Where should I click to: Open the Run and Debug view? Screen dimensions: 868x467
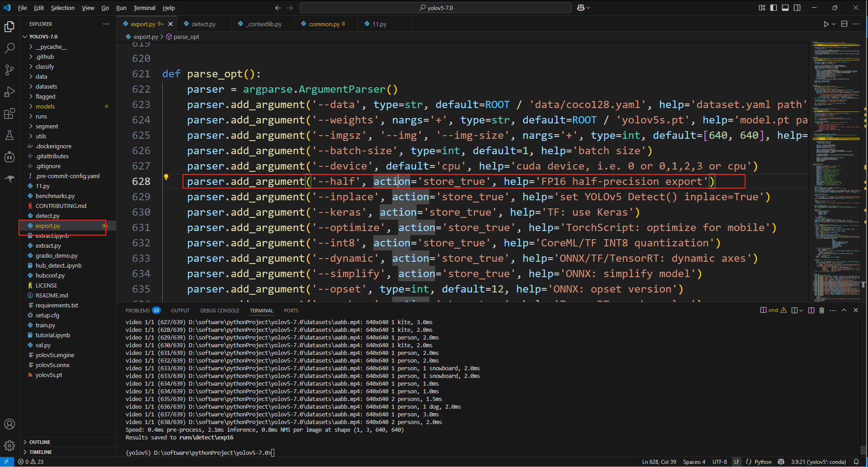[9, 91]
